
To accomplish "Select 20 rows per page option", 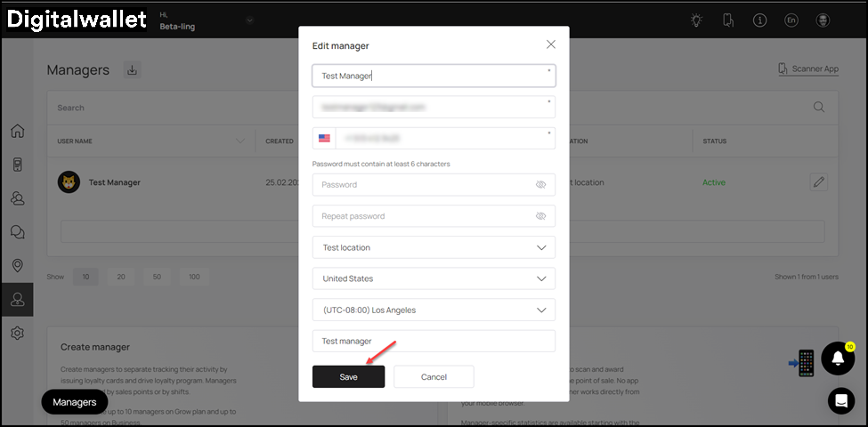I will tap(121, 277).
